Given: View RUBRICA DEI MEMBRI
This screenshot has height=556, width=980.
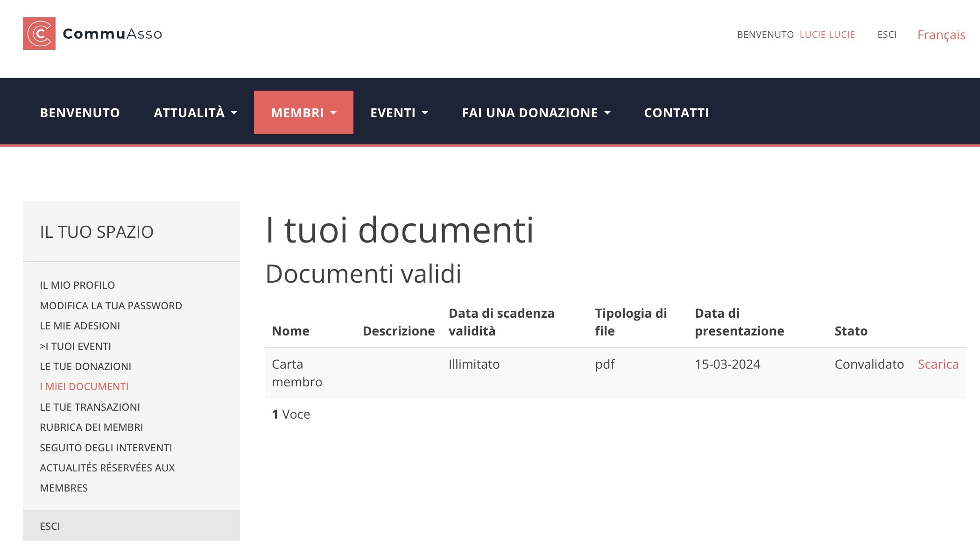Looking at the screenshot, I should (92, 427).
